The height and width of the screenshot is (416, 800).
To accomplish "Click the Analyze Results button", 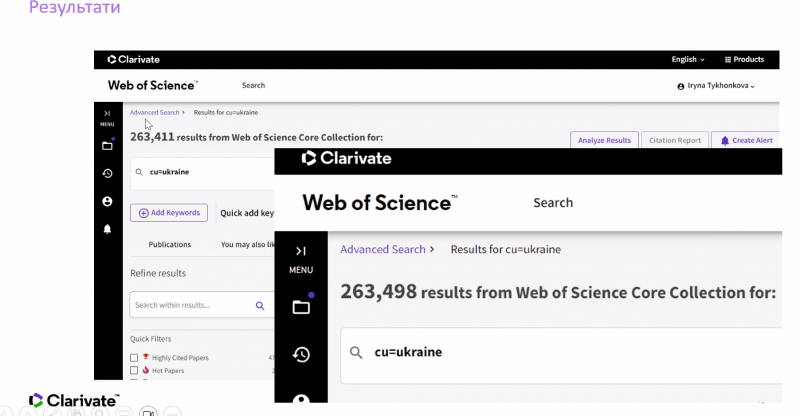I will (x=604, y=140).
